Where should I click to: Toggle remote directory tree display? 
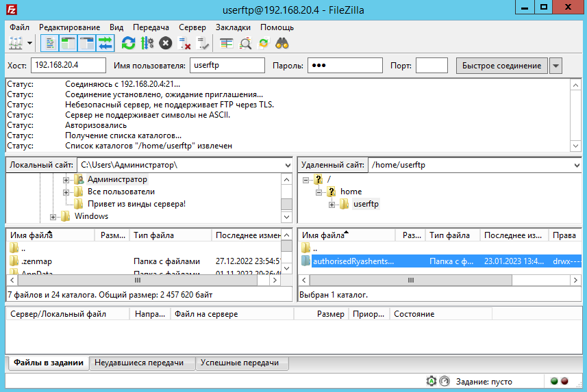click(87, 43)
